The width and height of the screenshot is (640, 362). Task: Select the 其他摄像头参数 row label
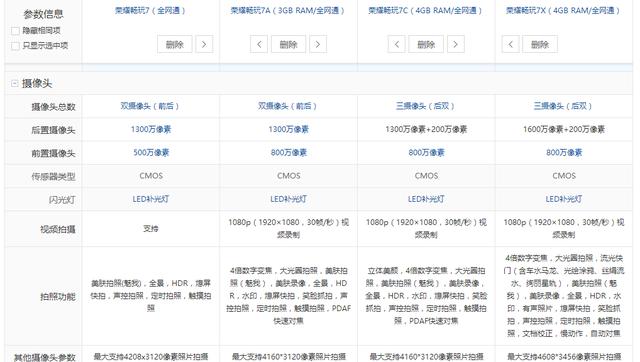click(x=44, y=358)
